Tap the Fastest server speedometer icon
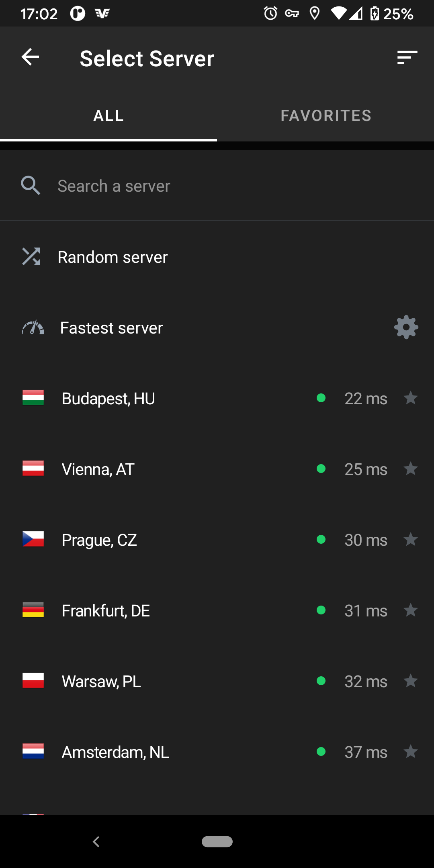 click(x=33, y=328)
